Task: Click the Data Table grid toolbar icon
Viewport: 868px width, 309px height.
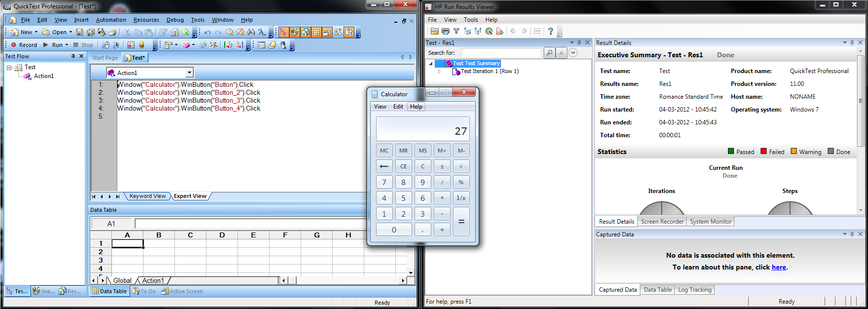Action: (316, 32)
